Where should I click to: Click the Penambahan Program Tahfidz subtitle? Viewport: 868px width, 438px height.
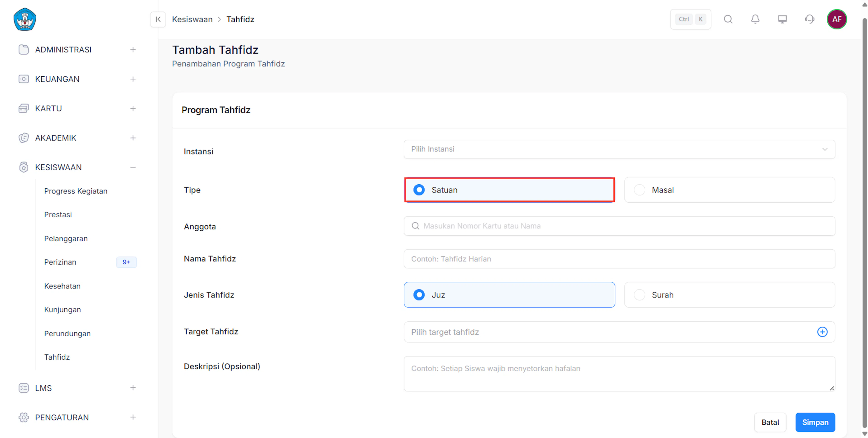(x=229, y=64)
